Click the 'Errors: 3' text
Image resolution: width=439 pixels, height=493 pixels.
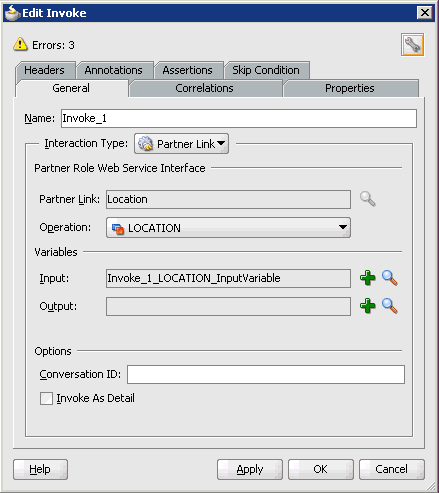tap(53, 45)
